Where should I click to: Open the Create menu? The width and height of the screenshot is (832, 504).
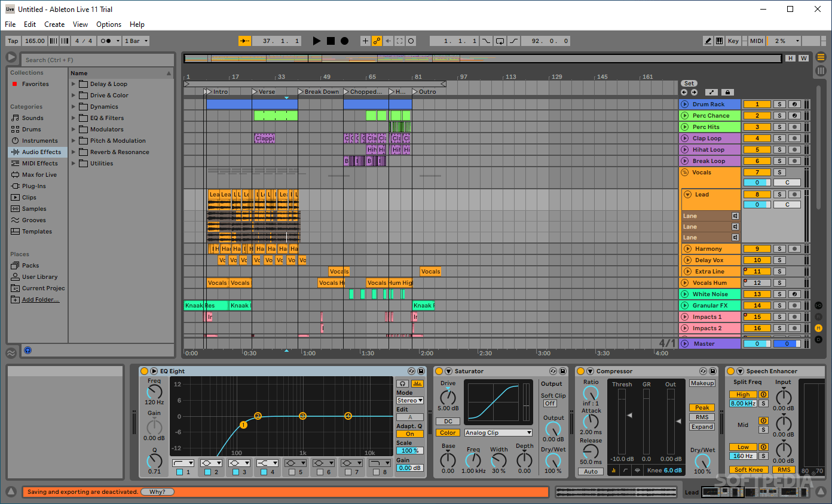[x=54, y=24]
